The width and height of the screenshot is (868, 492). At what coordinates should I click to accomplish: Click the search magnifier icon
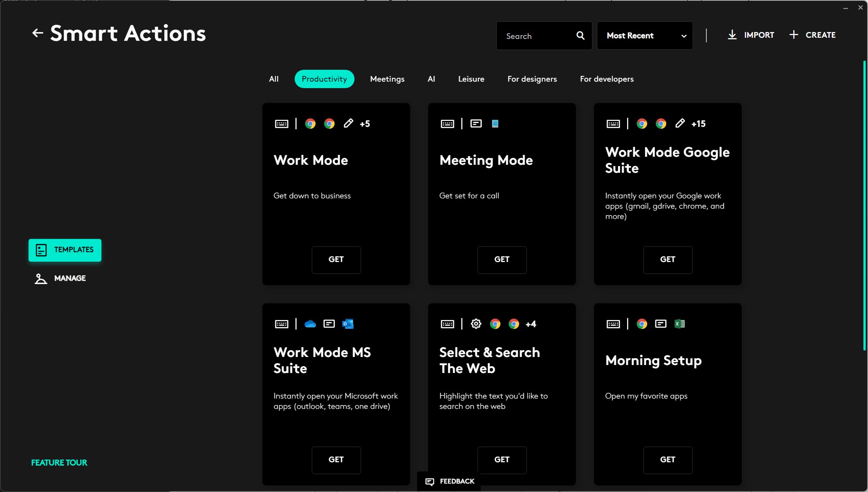tap(580, 35)
